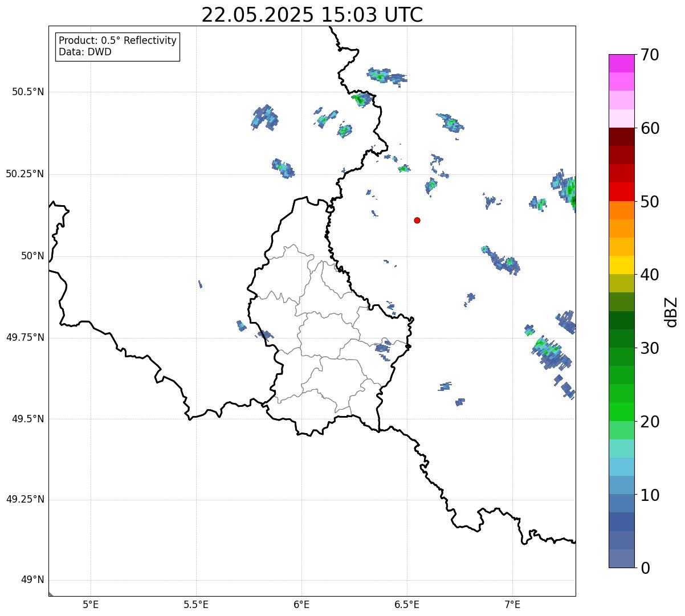The height and width of the screenshot is (616, 685).
Task: Click the '50°N' latitude label
Action: 32,256
